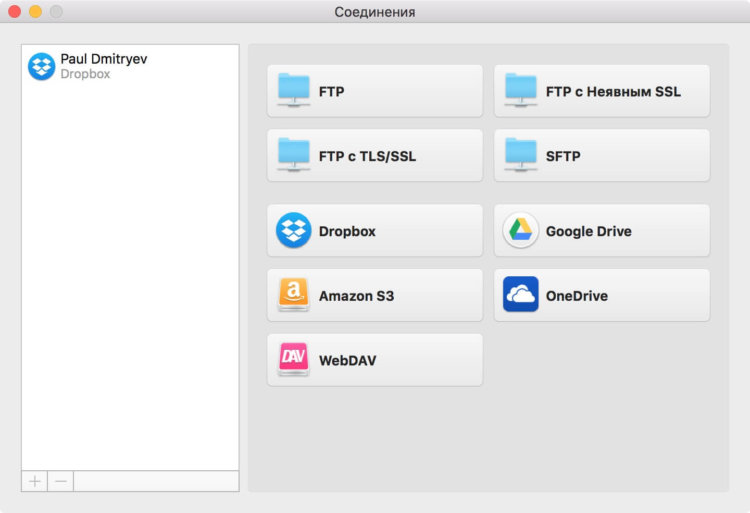
Task: Choose the Amazon S3 label
Action: pyautogui.click(x=356, y=296)
